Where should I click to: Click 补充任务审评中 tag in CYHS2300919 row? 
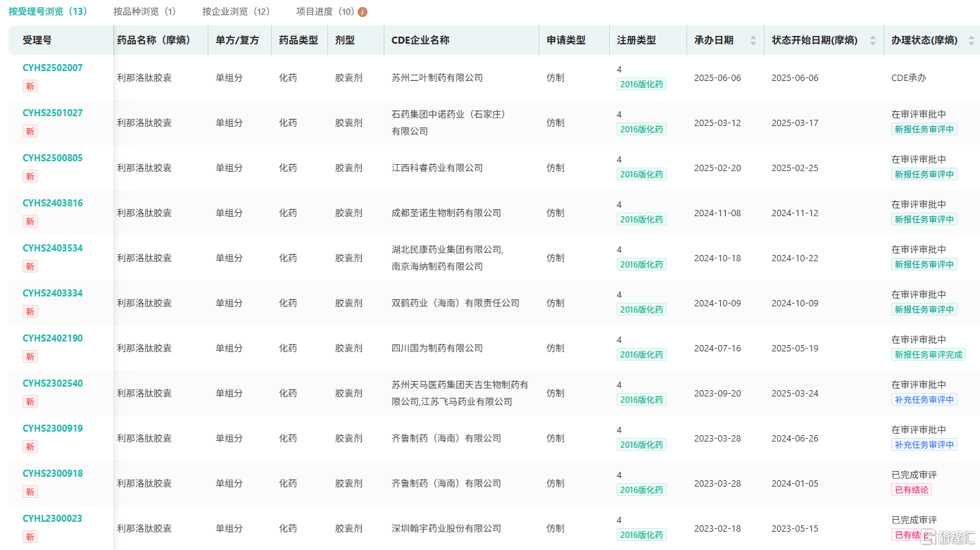coord(924,445)
